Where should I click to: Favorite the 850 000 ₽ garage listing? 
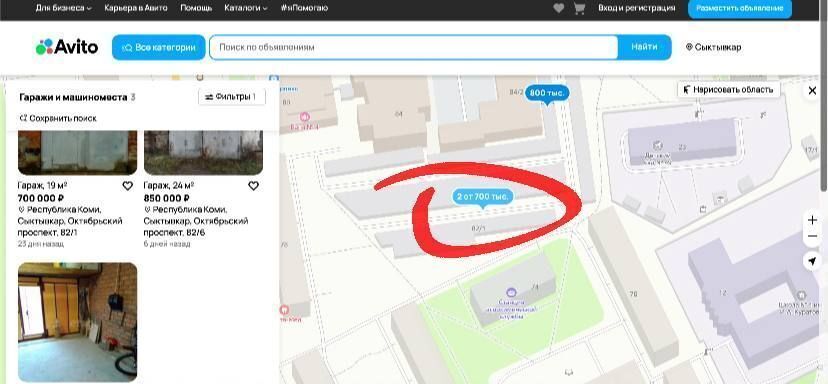[253, 186]
